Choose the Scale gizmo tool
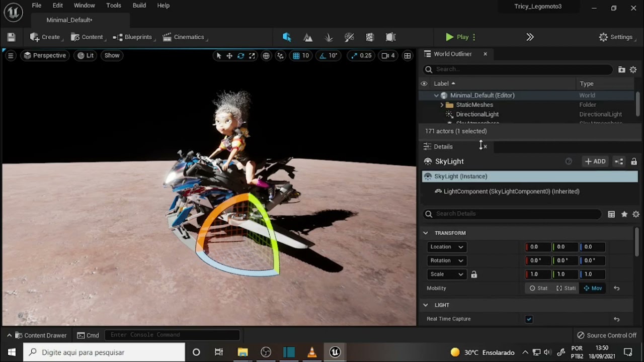This screenshot has height=362, width=644. [x=252, y=56]
